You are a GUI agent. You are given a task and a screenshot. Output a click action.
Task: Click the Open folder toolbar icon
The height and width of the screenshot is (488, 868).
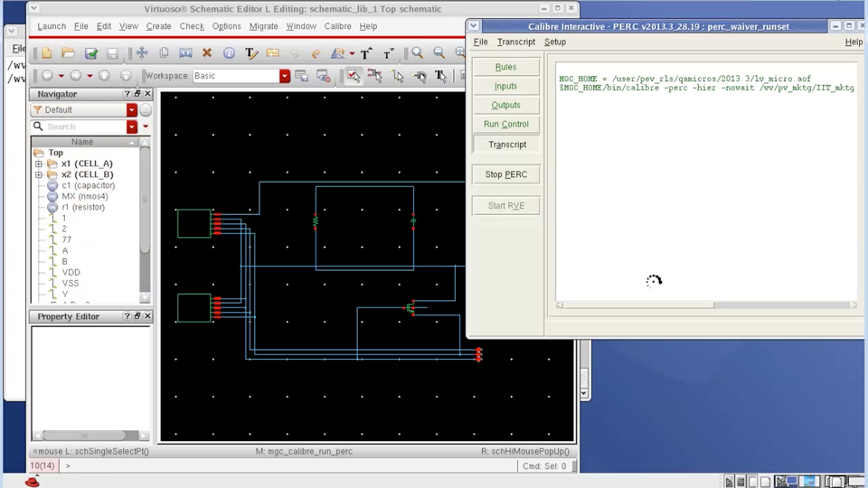(68, 53)
